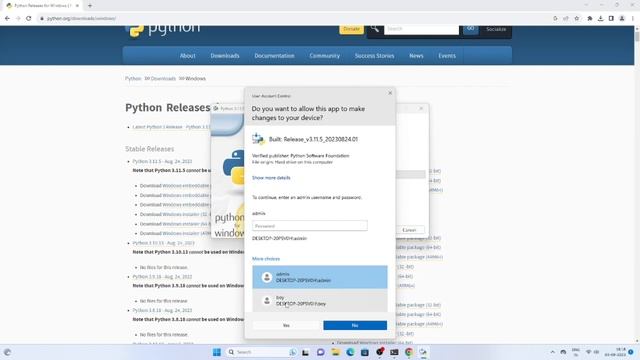Open Microsoft Store from the taskbar
This screenshot has height=360, width=640.
click(x=364, y=352)
